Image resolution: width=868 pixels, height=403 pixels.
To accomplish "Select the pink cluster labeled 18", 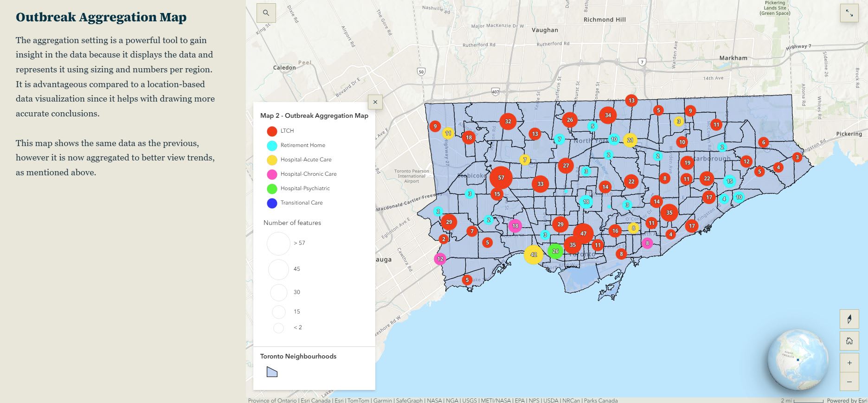I will 515,226.
